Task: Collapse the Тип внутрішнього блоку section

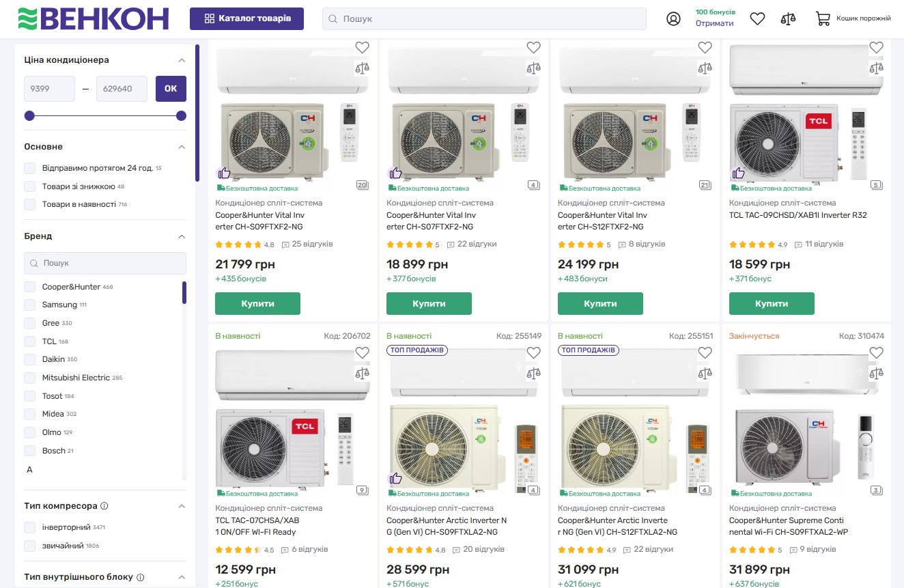Action: (182, 577)
